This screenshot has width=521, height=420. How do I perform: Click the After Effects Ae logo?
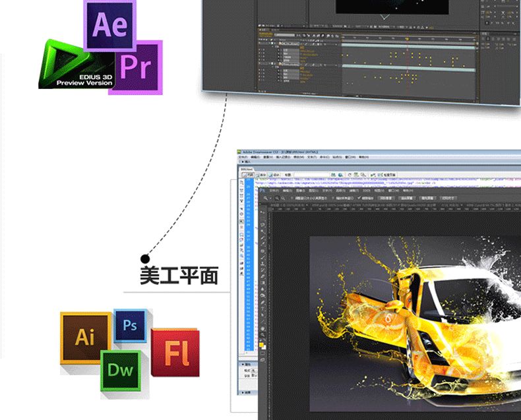[110, 25]
